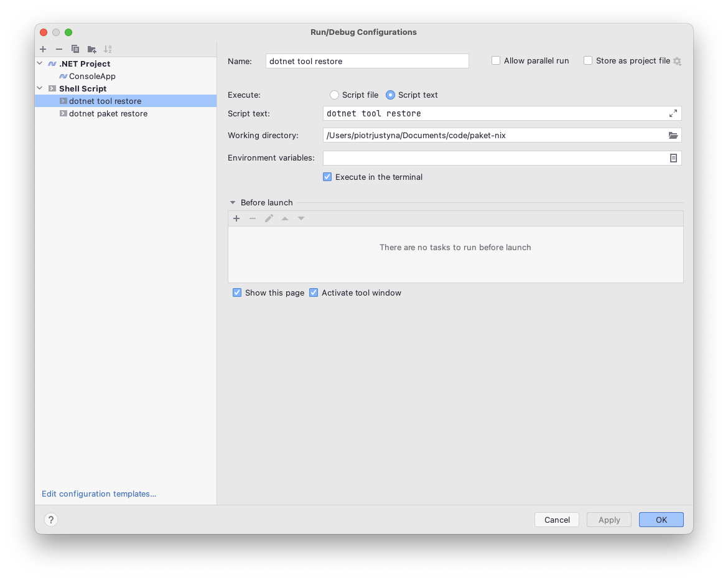Sort configurations alphabetically
The height and width of the screenshot is (580, 728).
107,49
